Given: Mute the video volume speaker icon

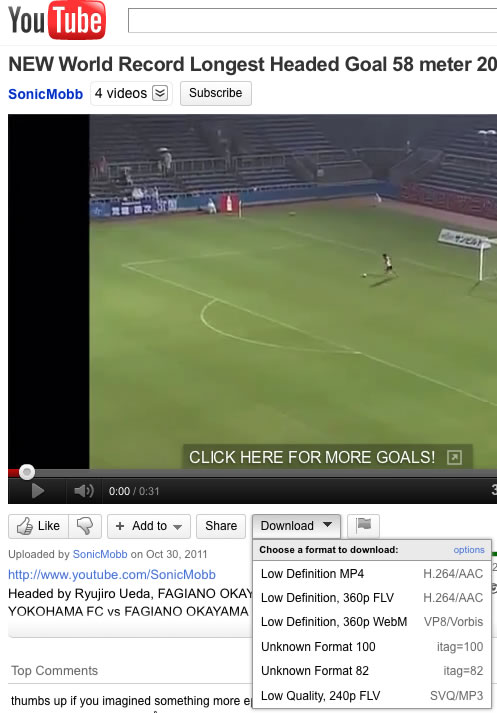Looking at the screenshot, I should (x=84, y=491).
